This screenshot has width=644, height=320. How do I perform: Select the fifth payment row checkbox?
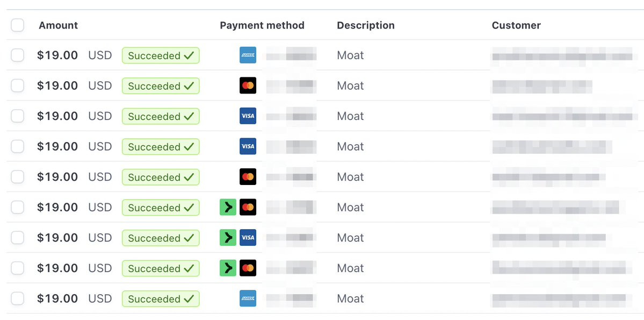pyautogui.click(x=18, y=176)
